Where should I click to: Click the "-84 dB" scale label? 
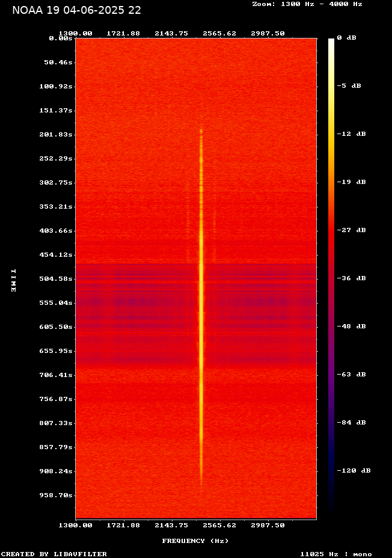tap(352, 422)
